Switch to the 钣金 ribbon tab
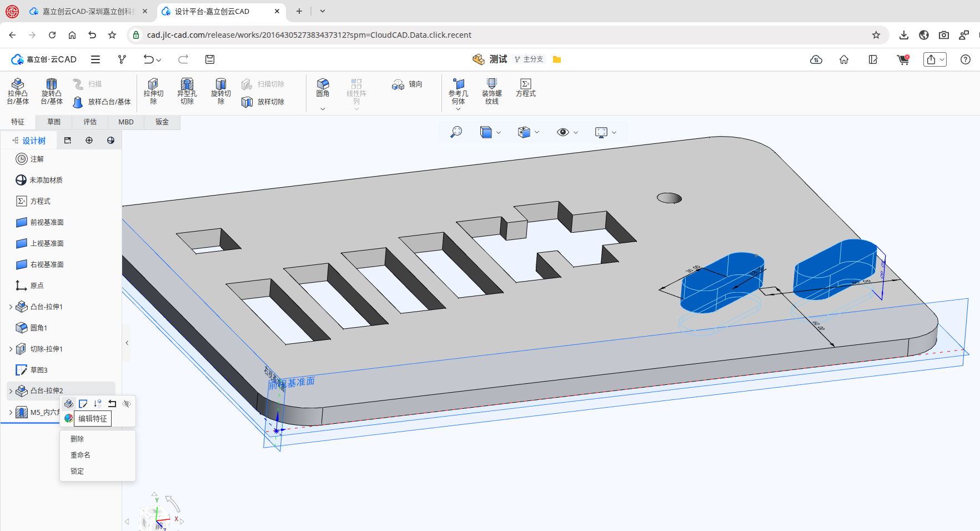 [x=162, y=122]
